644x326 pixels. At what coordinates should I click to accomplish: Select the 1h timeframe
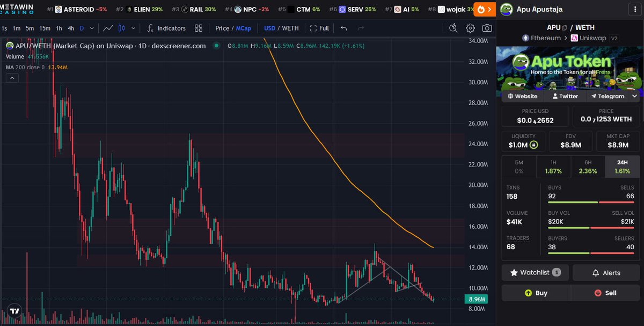(x=59, y=28)
